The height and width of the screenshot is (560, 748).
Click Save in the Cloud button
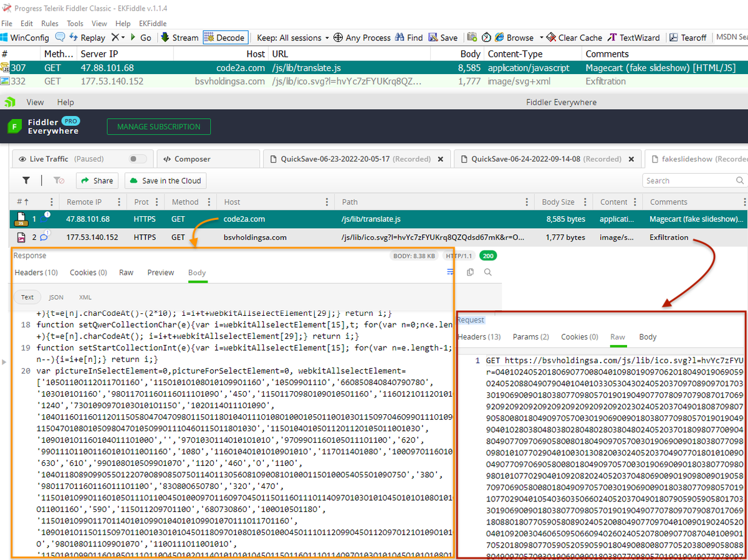point(165,181)
